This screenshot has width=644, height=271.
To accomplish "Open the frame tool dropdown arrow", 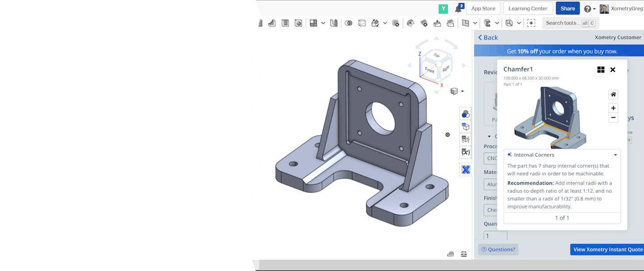I will [x=497, y=23].
